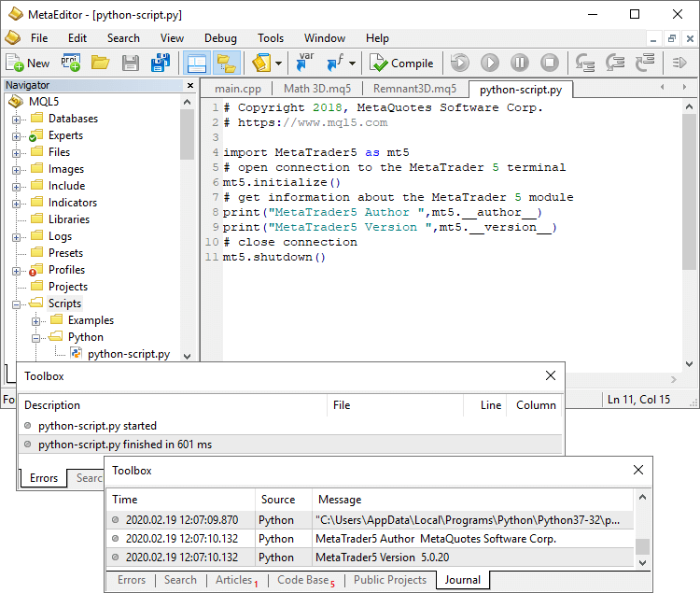The image size is (700, 593).
Task: Open the Search menu
Action: point(123,38)
